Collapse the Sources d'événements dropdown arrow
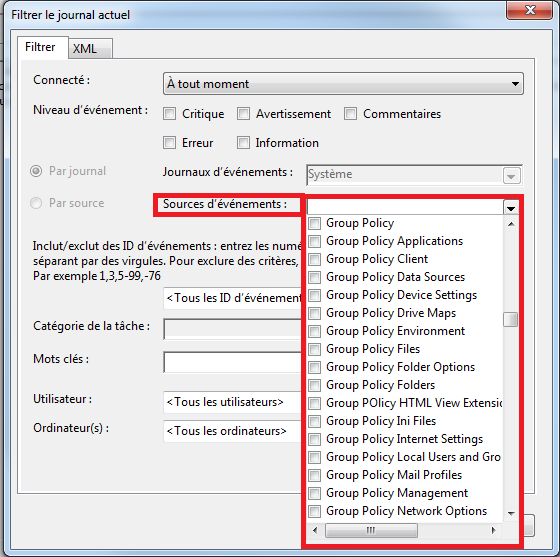This screenshot has width=560, height=557. [x=511, y=208]
